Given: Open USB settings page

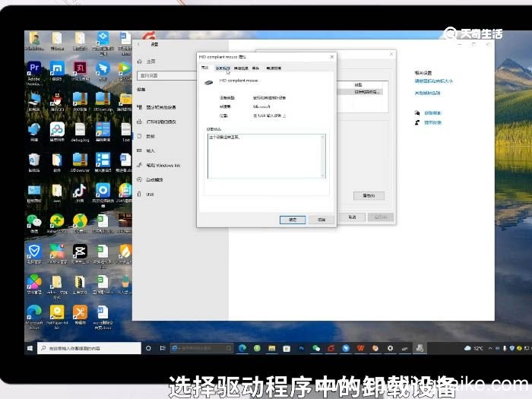Looking at the screenshot, I should tap(146, 194).
